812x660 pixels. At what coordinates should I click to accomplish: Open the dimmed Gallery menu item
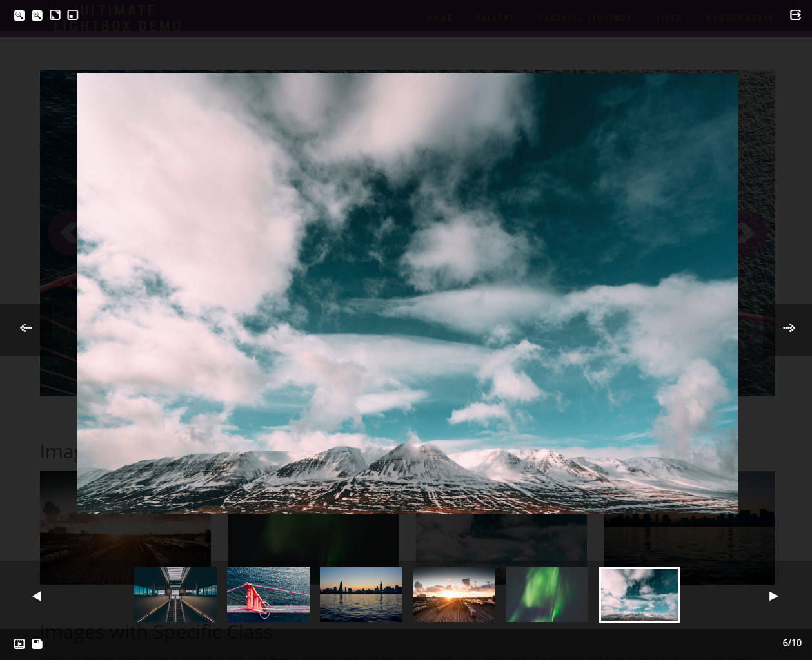click(x=495, y=18)
